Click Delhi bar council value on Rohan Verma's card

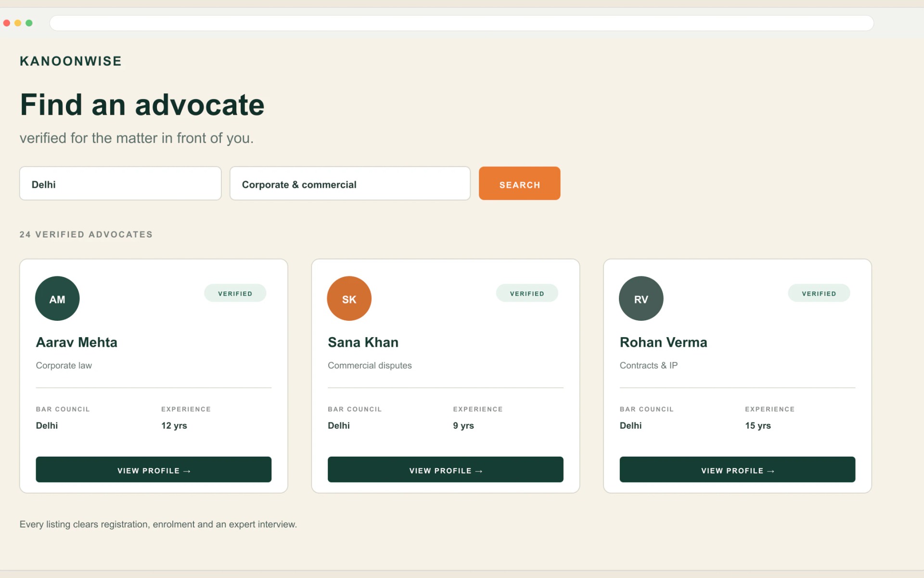pyautogui.click(x=630, y=426)
